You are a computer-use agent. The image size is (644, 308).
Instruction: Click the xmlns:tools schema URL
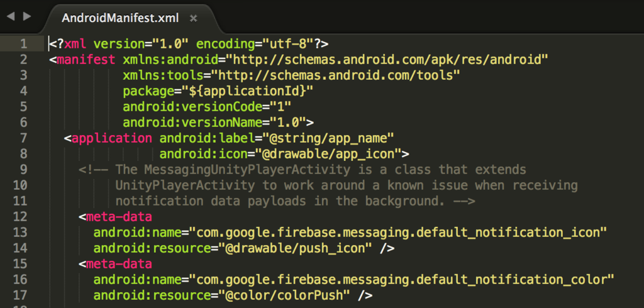(x=335, y=75)
